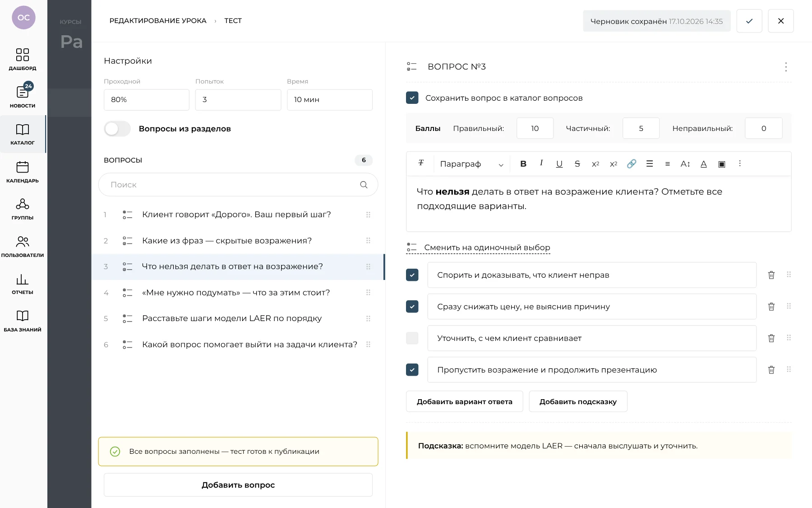
Task: Apply bold formatting in editor toolbar
Action: (x=523, y=164)
